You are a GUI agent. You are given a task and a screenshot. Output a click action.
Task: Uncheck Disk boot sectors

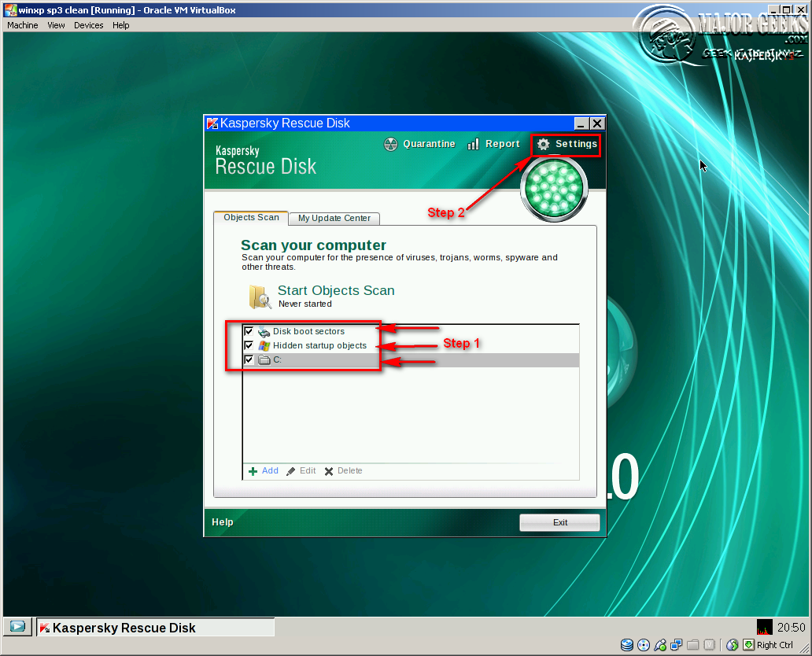click(249, 331)
